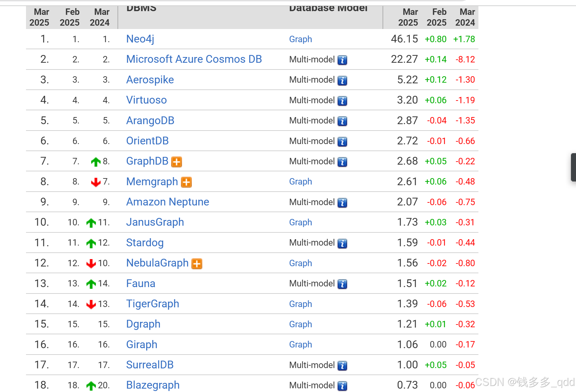Open the JanusGraph link
The height and width of the screenshot is (392, 576).
tap(155, 222)
